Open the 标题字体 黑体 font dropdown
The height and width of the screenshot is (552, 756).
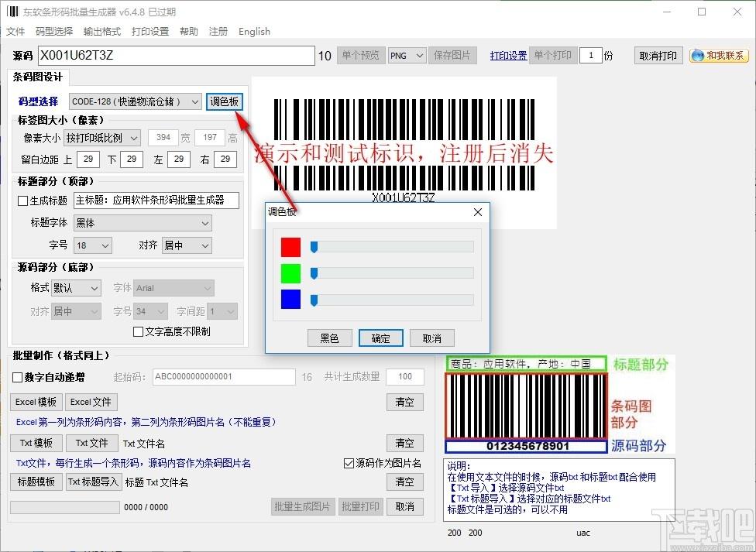pos(143,223)
